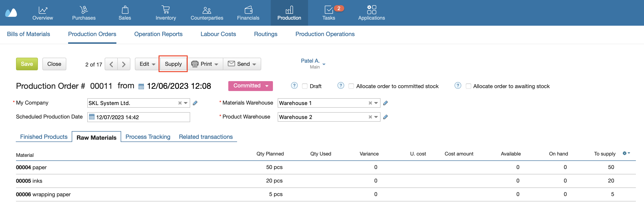The image size is (644, 210).
Task: Go to next production order
Action: point(124,64)
